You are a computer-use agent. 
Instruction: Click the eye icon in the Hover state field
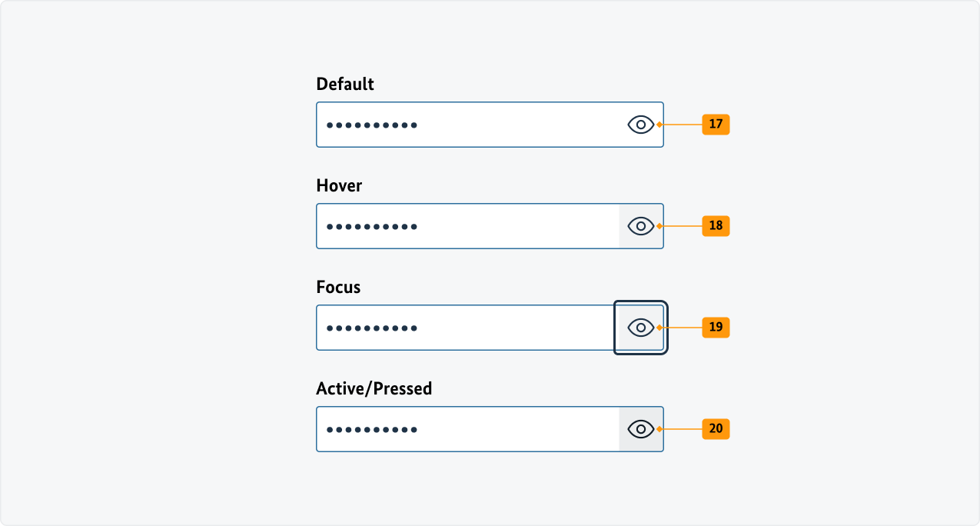(x=640, y=225)
